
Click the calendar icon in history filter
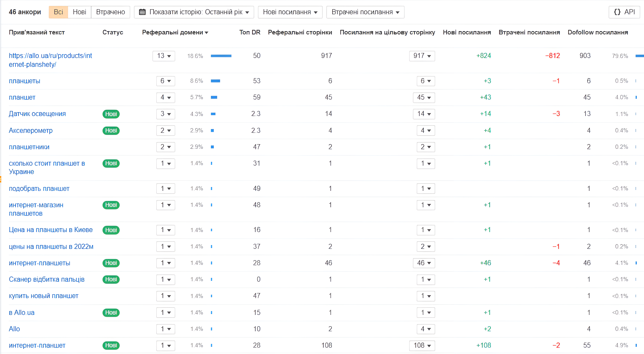pyautogui.click(x=142, y=12)
